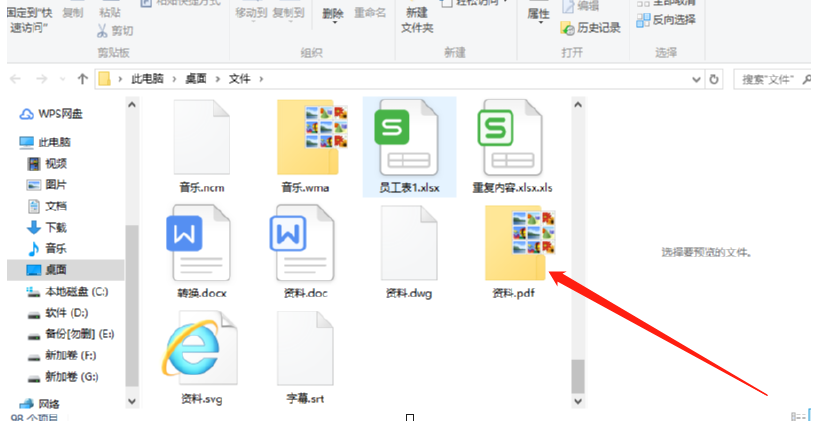838x434 pixels.
Task: Select the 资料.pdf file thumbnail
Action: pos(519,243)
